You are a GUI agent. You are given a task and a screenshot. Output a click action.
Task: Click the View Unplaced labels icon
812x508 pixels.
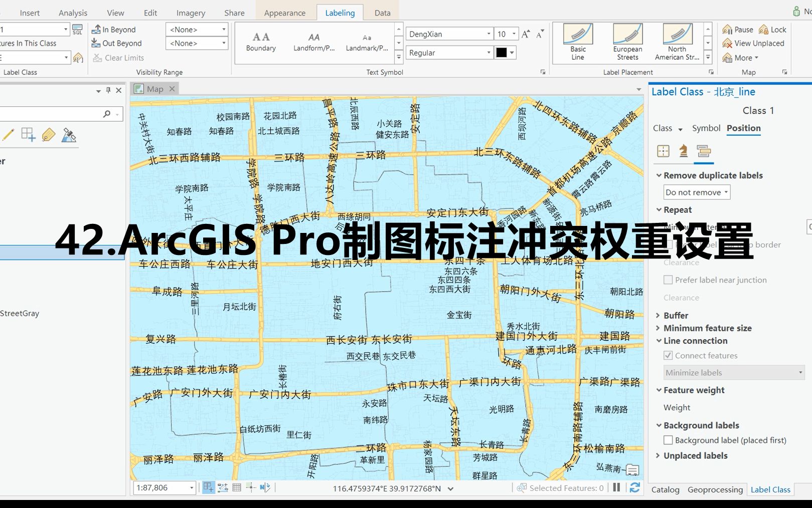[727, 44]
